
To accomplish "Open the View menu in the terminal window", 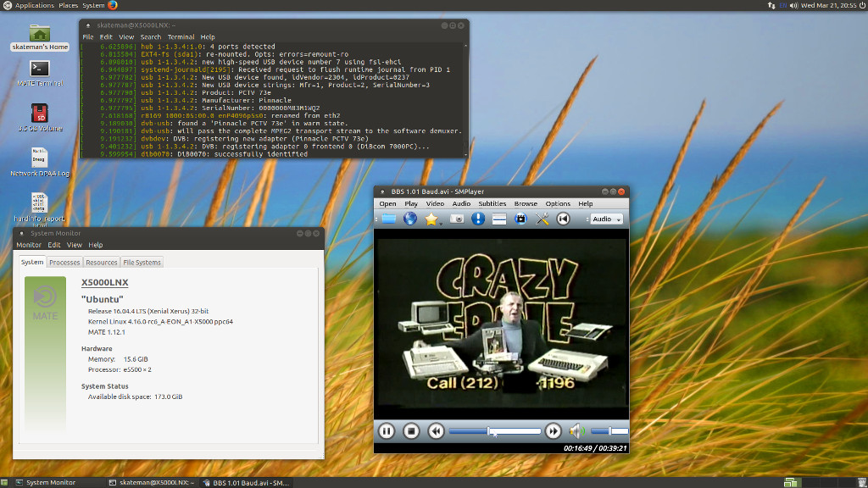I will click(x=126, y=37).
